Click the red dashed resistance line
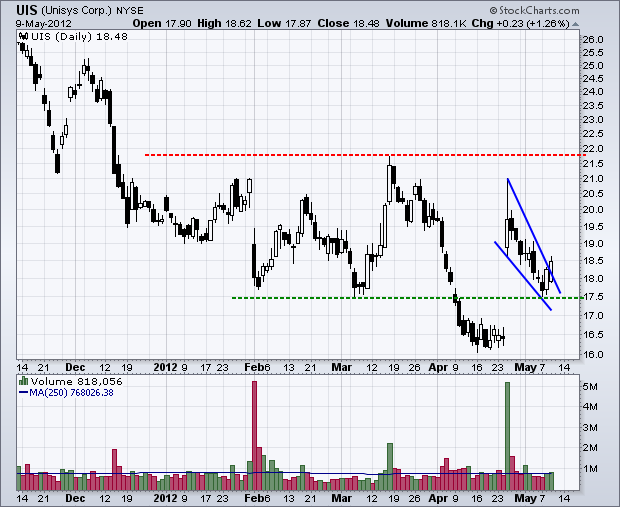 pyautogui.click(x=364, y=155)
